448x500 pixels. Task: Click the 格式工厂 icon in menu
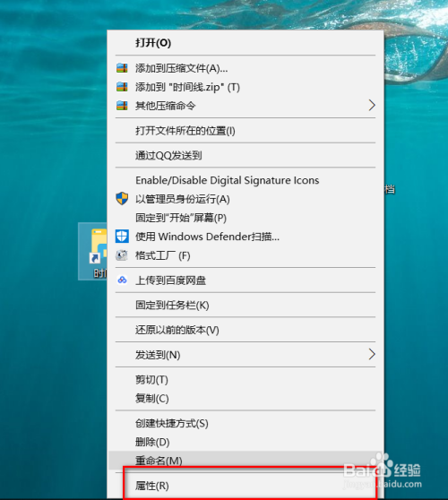[122, 255]
